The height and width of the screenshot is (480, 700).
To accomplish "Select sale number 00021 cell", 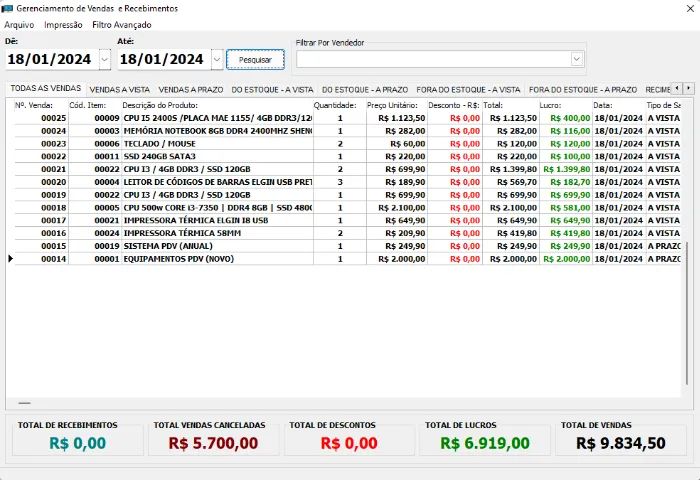I will pyautogui.click(x=42, y=170).
